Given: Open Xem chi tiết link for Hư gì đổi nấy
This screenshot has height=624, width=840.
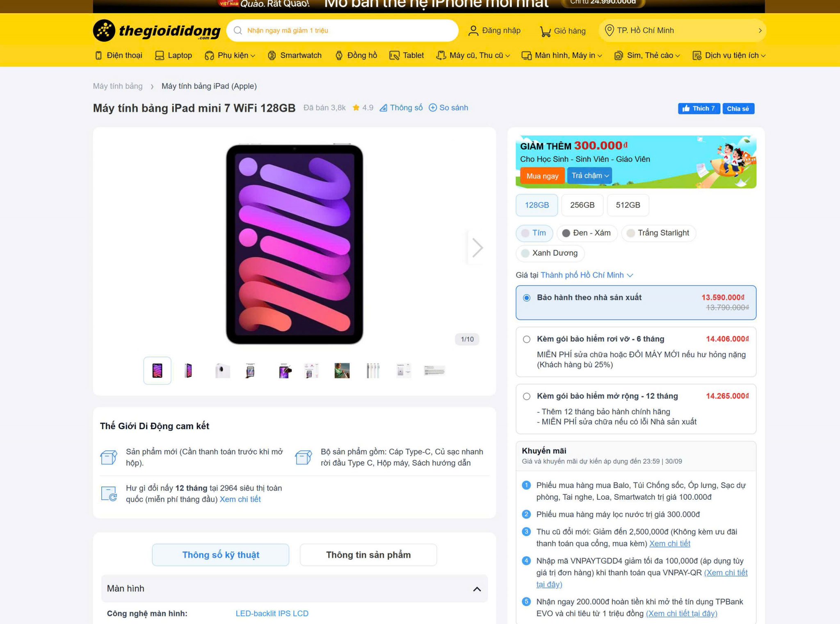Looking at the screenshot, I should (x=240, y=499).
